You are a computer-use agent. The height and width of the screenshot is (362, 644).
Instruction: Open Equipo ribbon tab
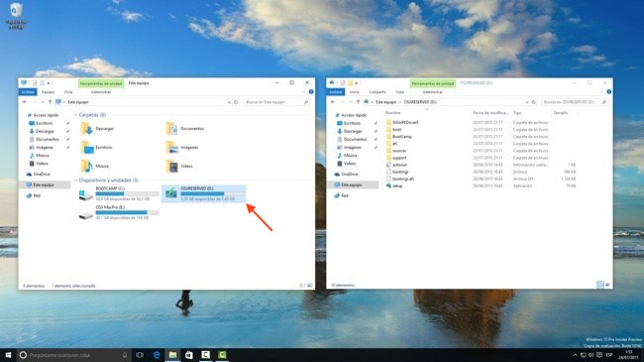coord(48,91)
